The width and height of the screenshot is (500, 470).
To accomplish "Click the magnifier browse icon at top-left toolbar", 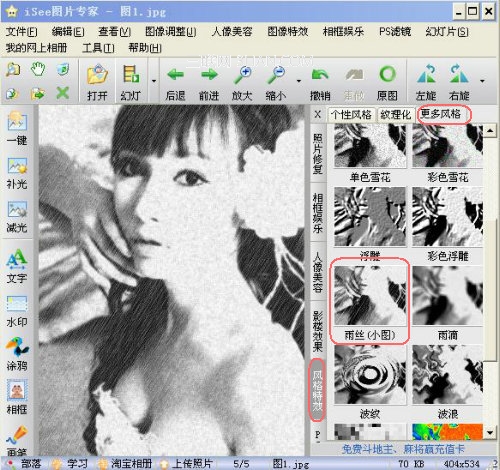I will pyautogui.click(x=13, y=69).
